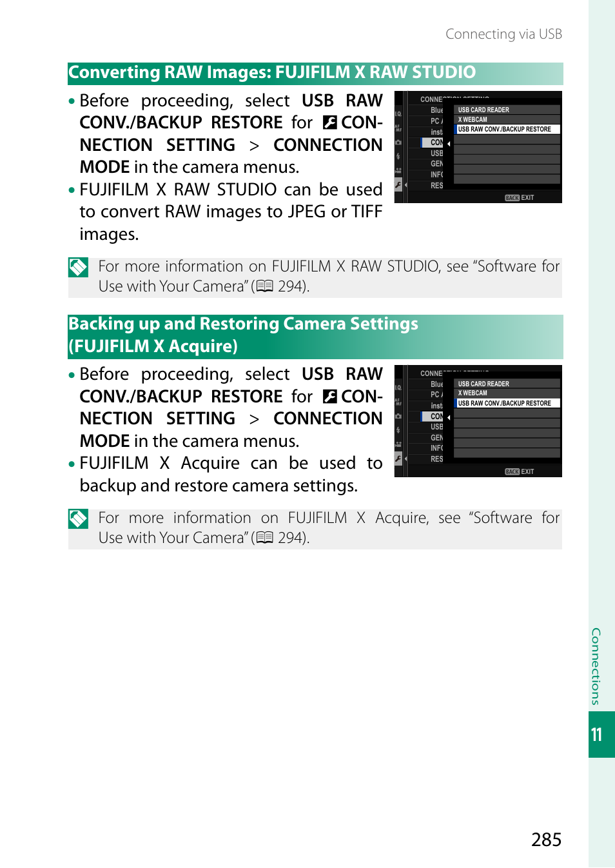The height and width of the screenshot is (868, 615).
Task: Click left arrow beside CON row in X Acquire screenshot
Action: (449, 417)
